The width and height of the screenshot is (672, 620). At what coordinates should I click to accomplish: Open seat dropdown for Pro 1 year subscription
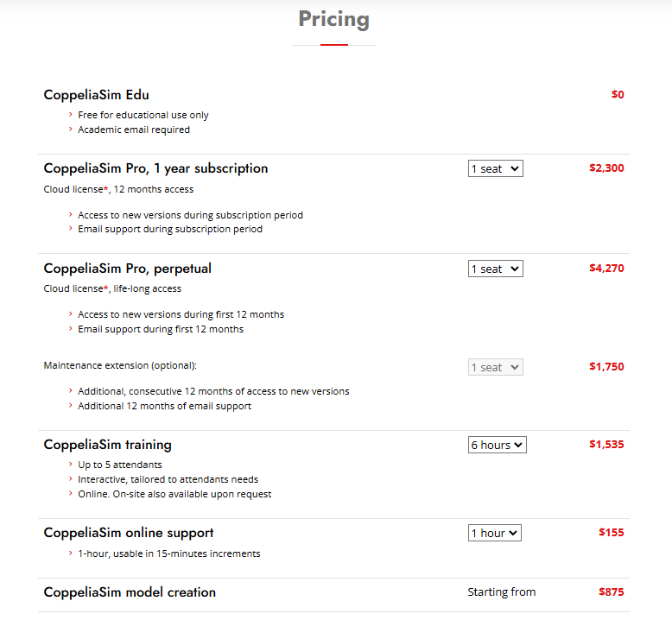click(x=495, y=168)
